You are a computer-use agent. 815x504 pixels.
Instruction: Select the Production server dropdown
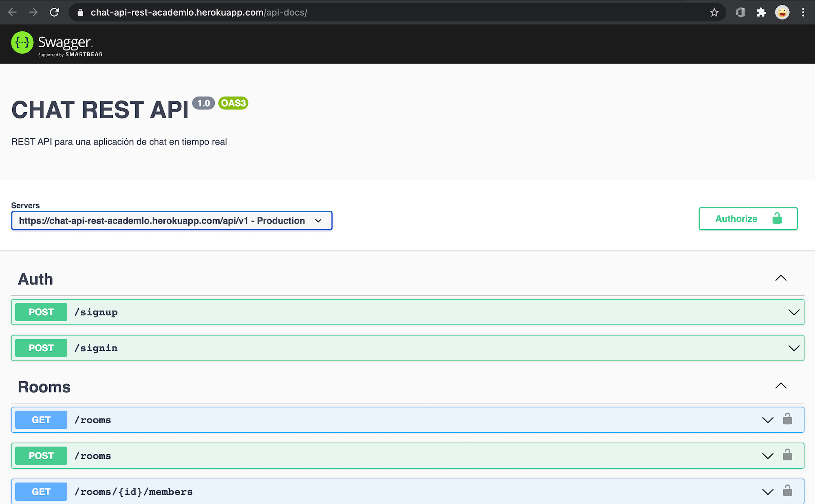(x=171, y=220)
